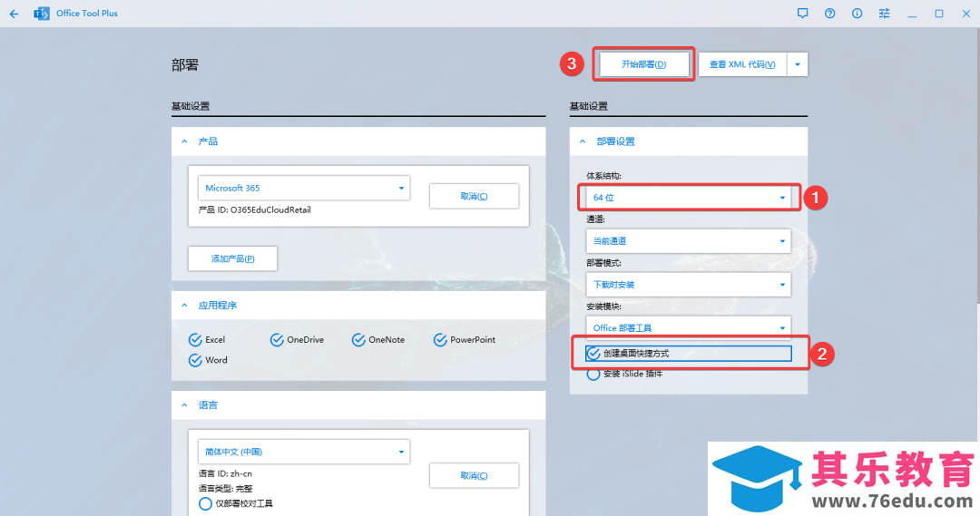This screenshot has width=980, height=516.
Task: Click the right 基础设置 heading above 部署设置
Action: tap(589, 106)
